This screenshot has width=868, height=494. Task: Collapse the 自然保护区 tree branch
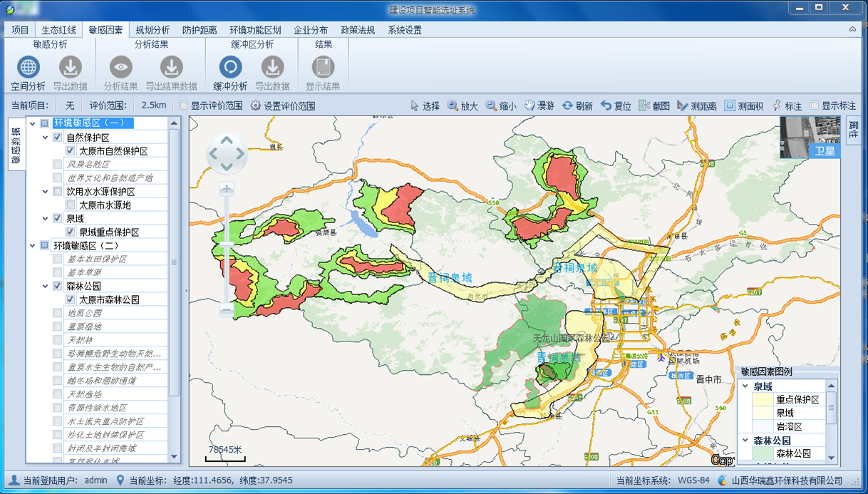click(x=46, y=138)
